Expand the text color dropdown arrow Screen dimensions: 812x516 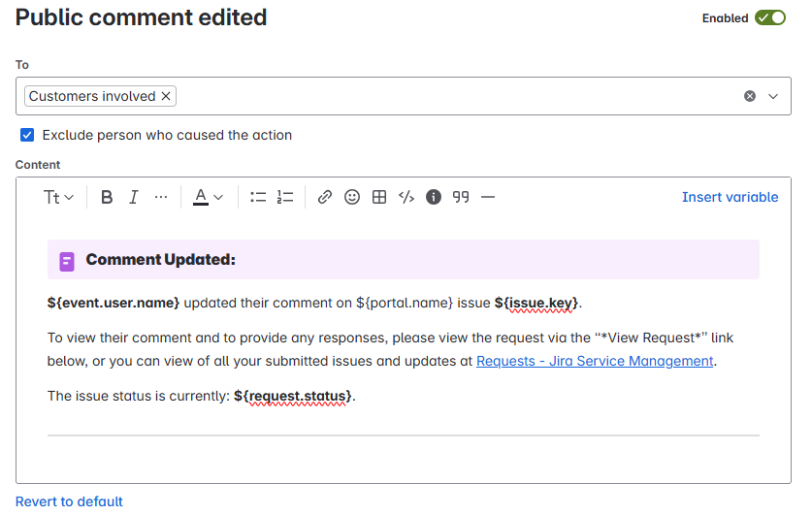click(218, 197)
